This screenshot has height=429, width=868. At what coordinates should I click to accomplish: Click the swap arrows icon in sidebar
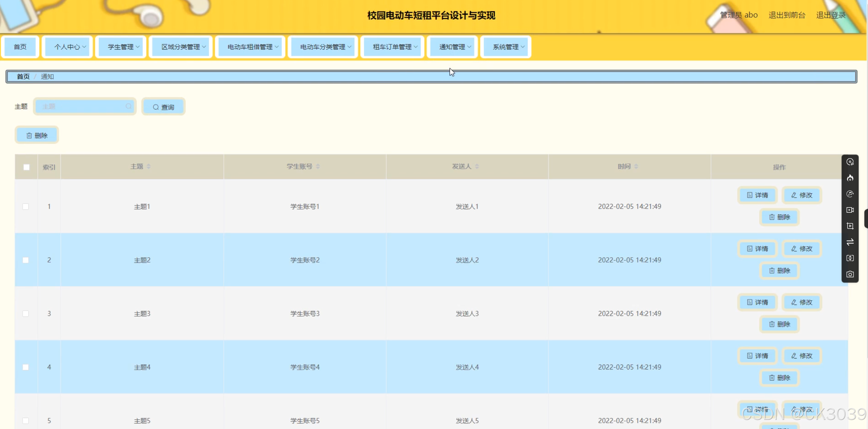(850, 242)
